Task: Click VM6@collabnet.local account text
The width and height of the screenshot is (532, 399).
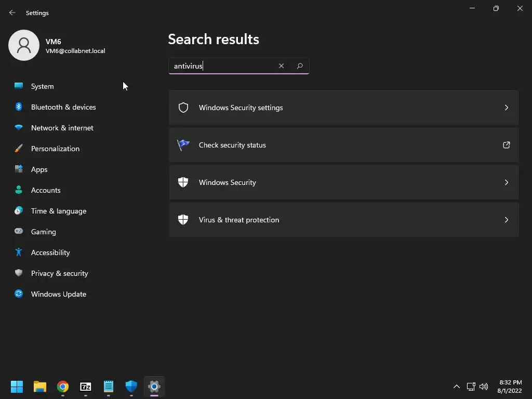Action: coord(75,51)
